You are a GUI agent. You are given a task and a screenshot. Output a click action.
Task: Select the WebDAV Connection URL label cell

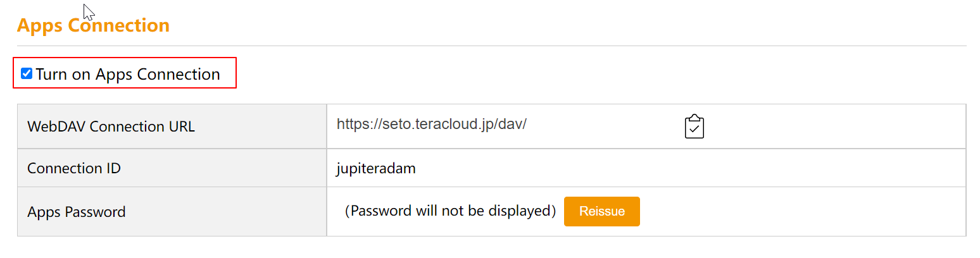pos(172,126)
